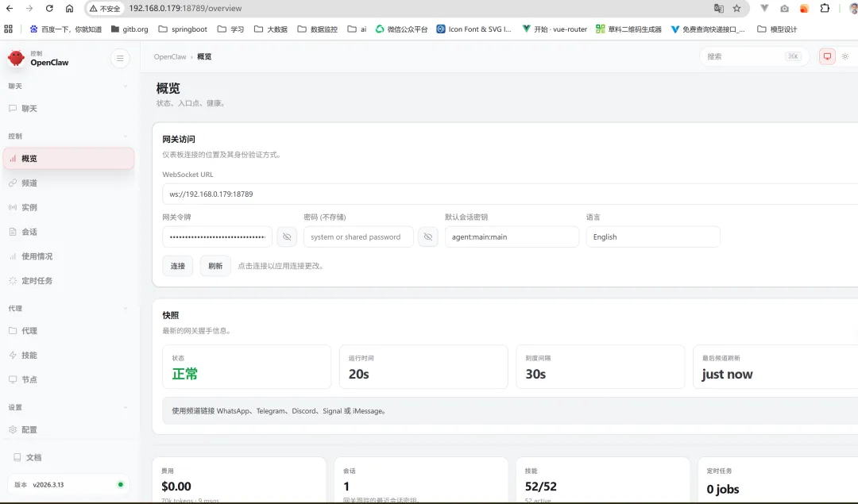Screen dimensions: 858x504
Task: Collapse the 设置 sidebar section chevron
Action: [126, 407]
